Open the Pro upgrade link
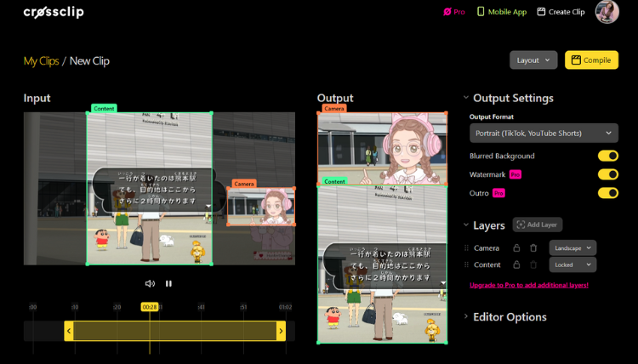The height and width of the screenshot is (364, 638). (454, 12)
